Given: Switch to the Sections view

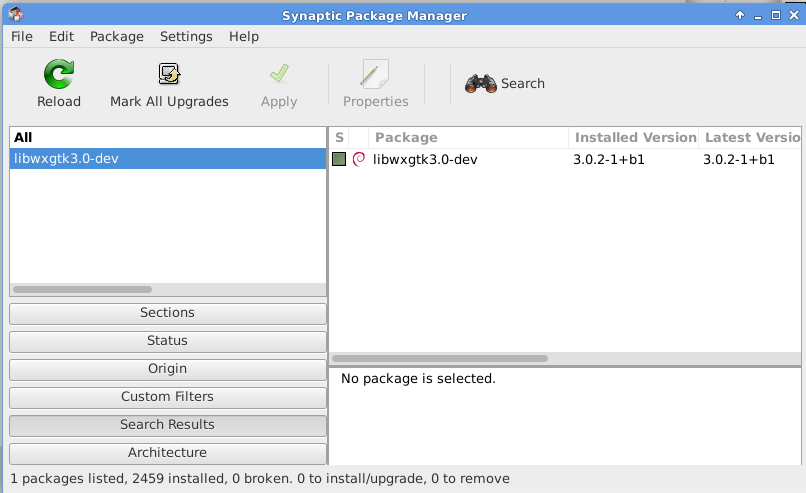Looking at the screenshot, I should pos(168,313).
